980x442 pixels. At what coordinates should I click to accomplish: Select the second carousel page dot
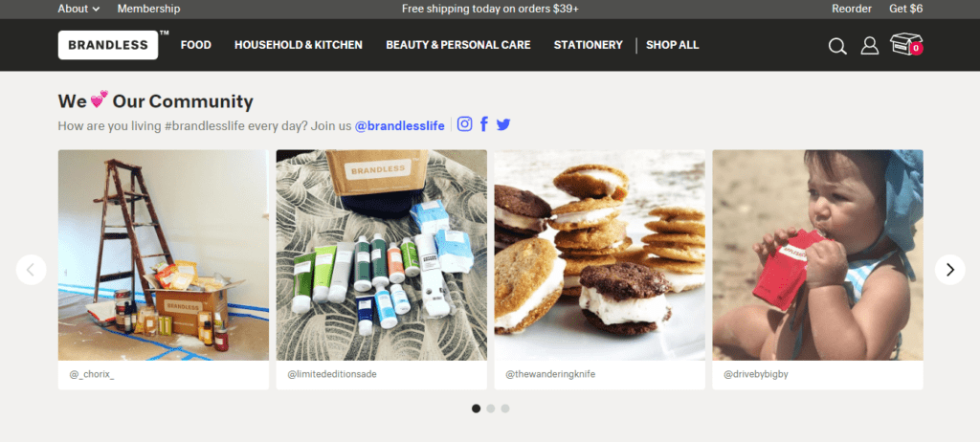tap(491, 409)
